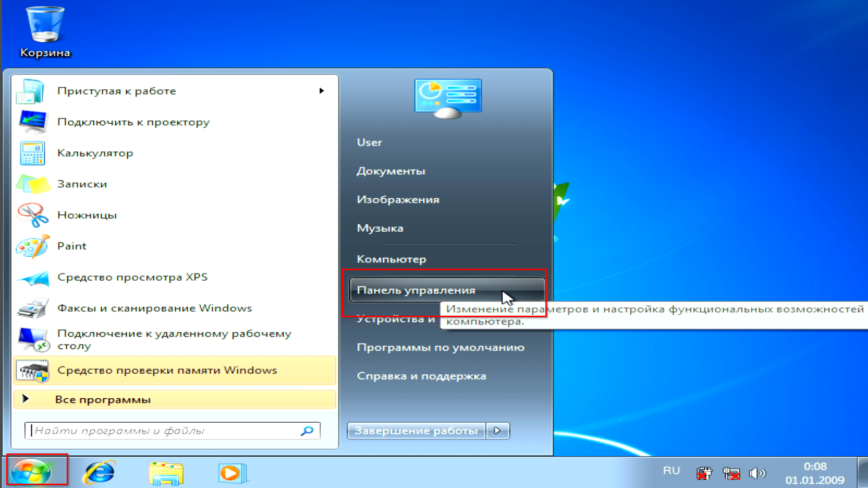This screenshot has width=868, height=488.
Task: Open Sticky Notes (Записки) icon
Action: [33, 184]
